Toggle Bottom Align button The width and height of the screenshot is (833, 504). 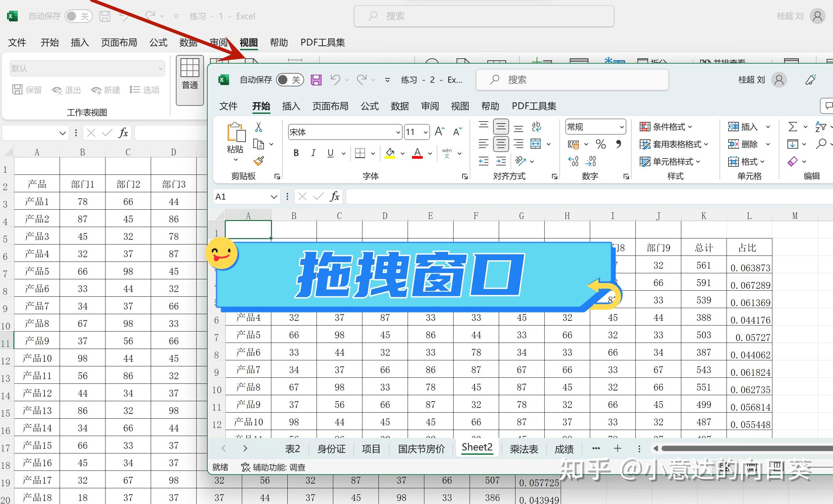click(518, 129)
